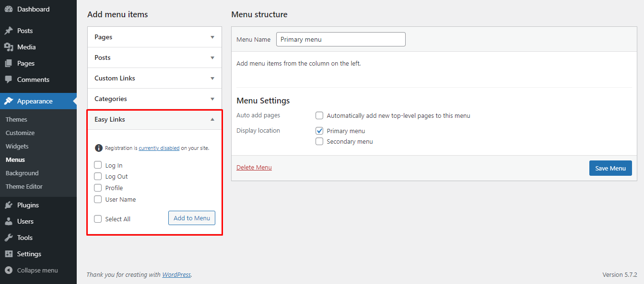
Task: Open the Widgets submenu item
Action: tap(17, 146)
